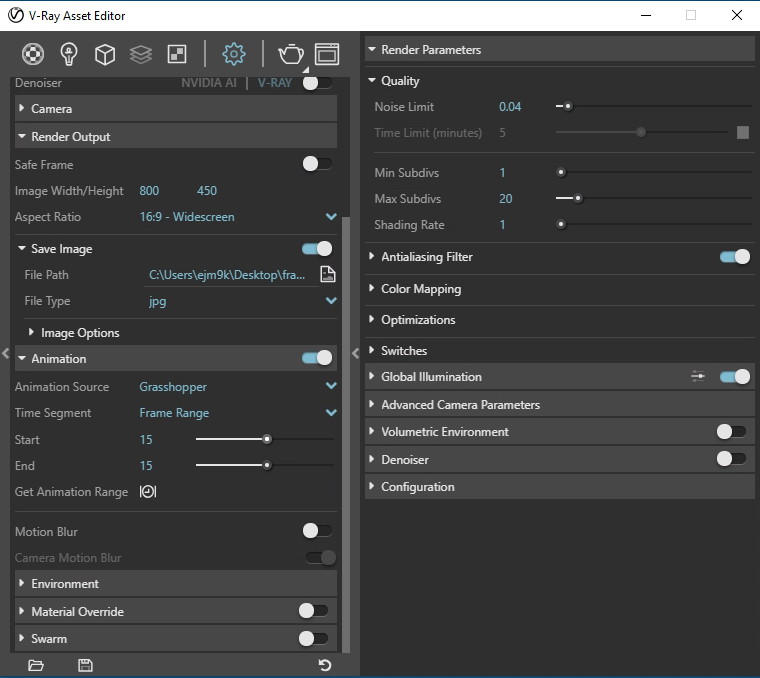The image size is (760, 678).
Task: Open the Geometry cube icon
Action: [105, 54]
